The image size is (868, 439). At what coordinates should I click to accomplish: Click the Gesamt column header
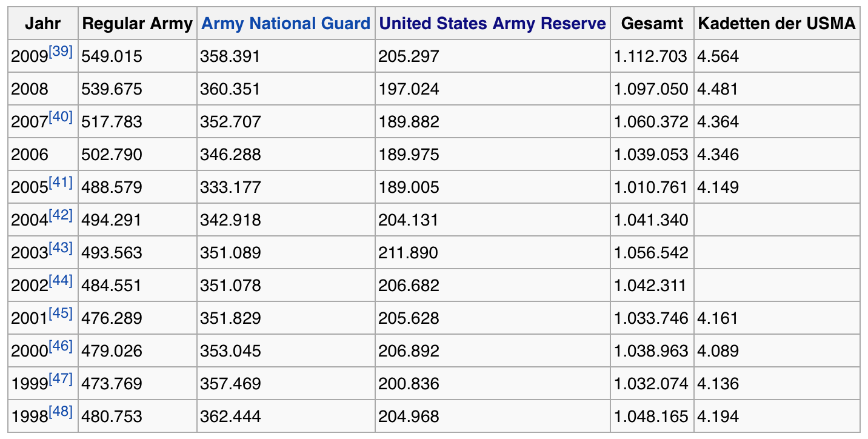(x=652, y=24)
